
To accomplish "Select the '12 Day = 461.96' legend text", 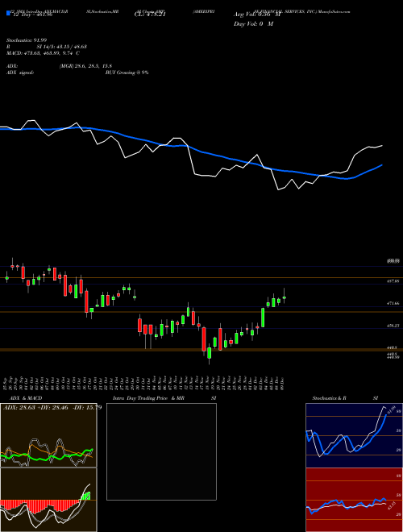I will (32, 15).
